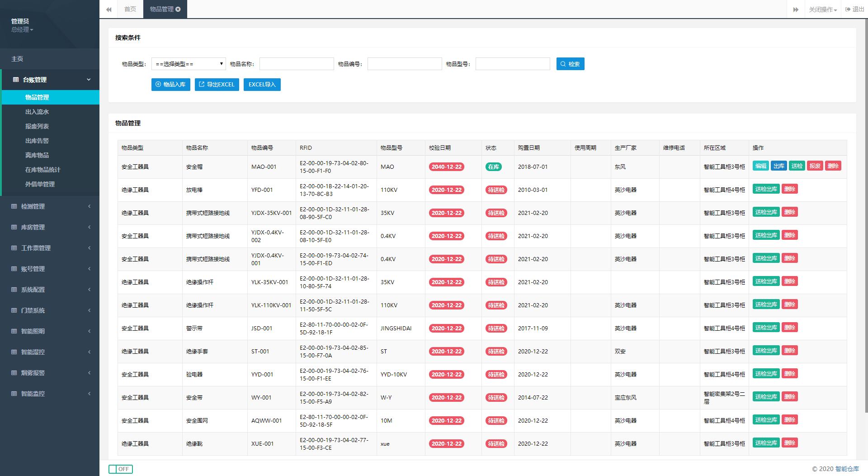Open the 物品类型 select dropdown
This screenshot has width=868, height=476.
point(189,64)
